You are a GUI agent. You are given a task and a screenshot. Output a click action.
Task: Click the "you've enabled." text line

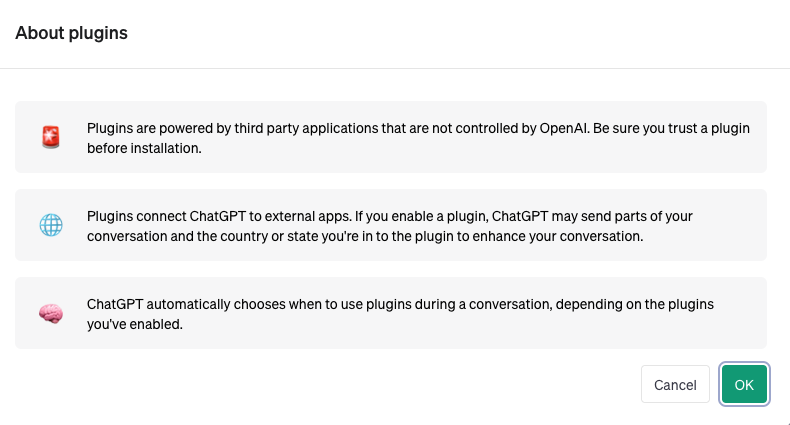[135, 324]
